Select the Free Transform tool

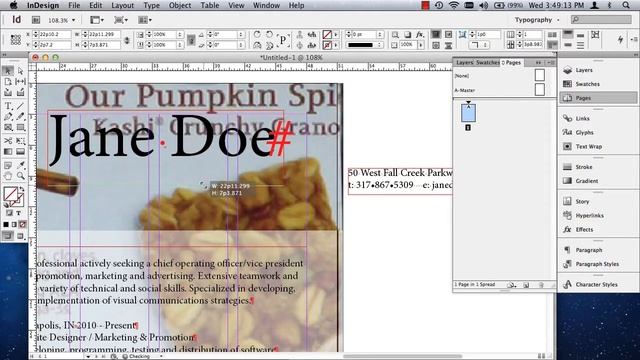click(20, 141)
